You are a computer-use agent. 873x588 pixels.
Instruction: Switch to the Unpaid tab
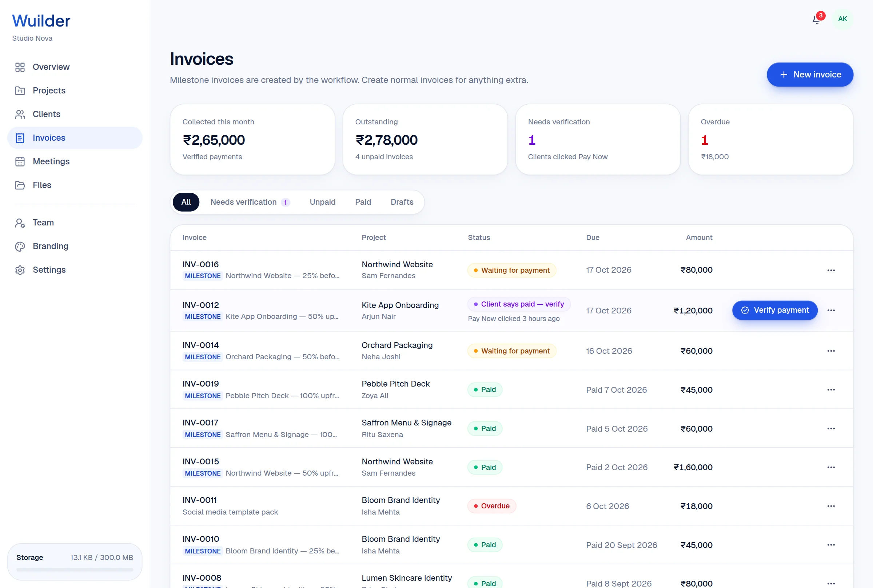click(x=323, y=202)
